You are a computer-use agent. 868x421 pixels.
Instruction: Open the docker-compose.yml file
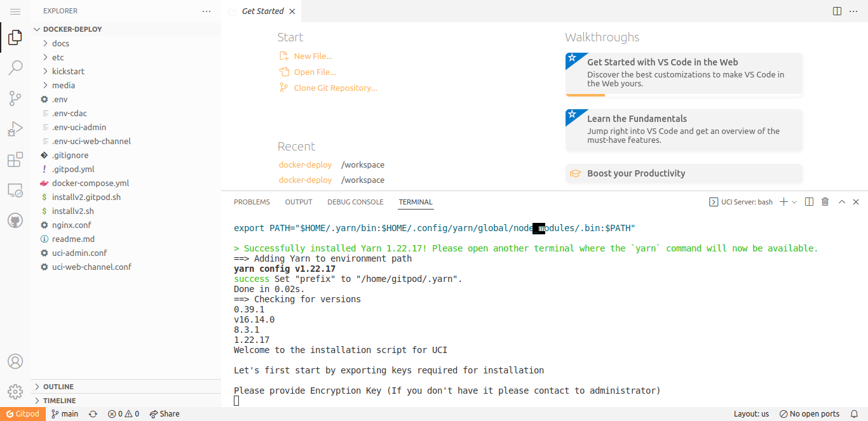(126, 183)
